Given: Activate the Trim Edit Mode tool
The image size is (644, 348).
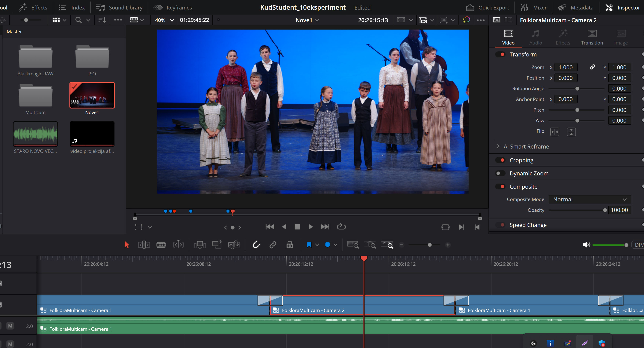Looking at the screenshot, I should pos(144,245).
